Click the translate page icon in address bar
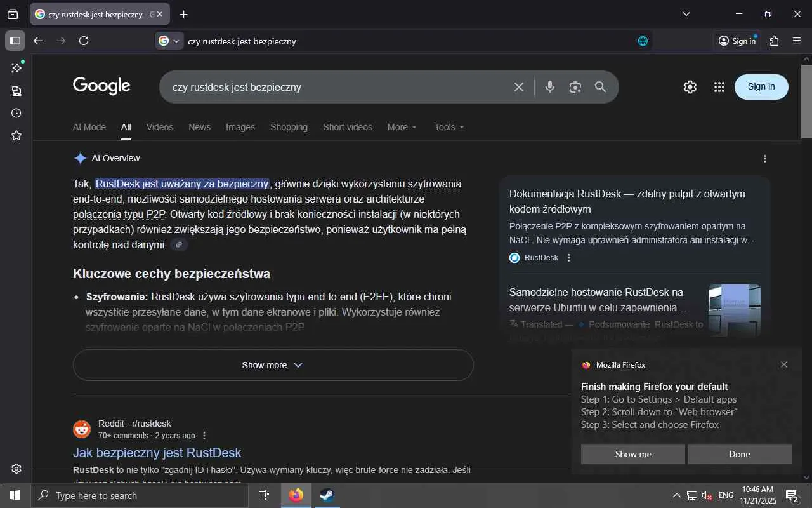This screenshot has height=508, width=812. tap(643, 41)
